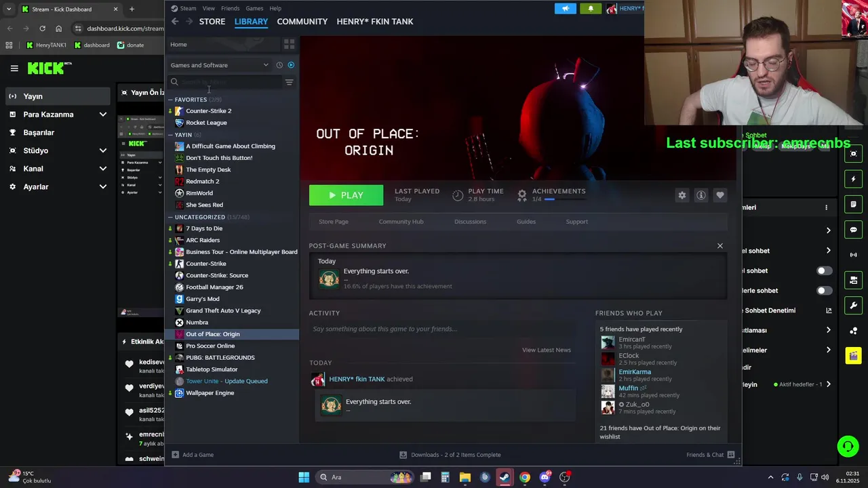Open Kick notes document sidebar icon

click(x=854, y=204)
